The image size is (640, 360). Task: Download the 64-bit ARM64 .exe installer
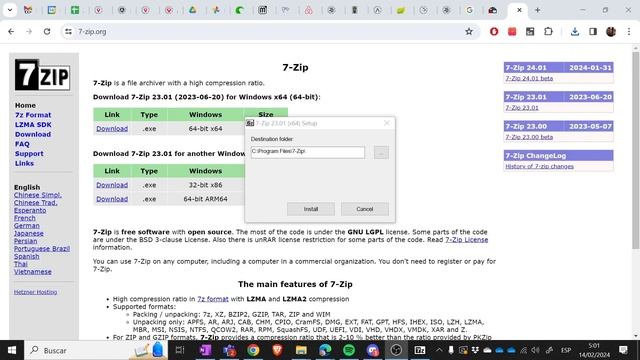coord(112,199)
